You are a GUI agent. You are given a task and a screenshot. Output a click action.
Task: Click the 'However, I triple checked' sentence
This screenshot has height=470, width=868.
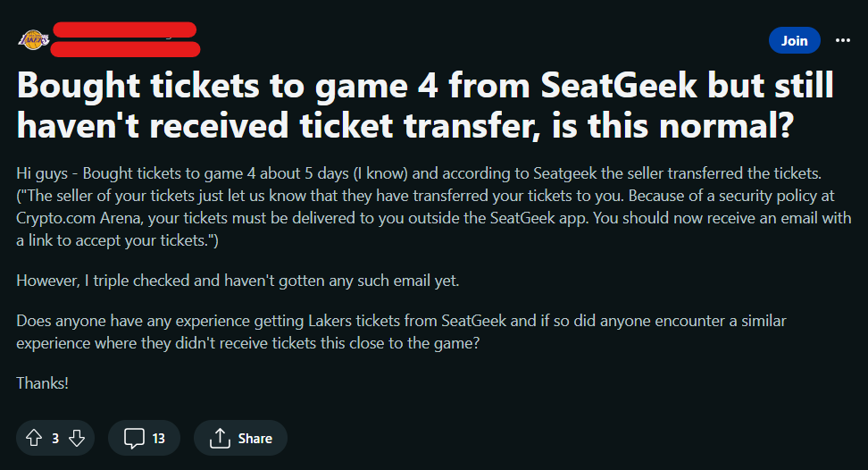pos(238,281)
